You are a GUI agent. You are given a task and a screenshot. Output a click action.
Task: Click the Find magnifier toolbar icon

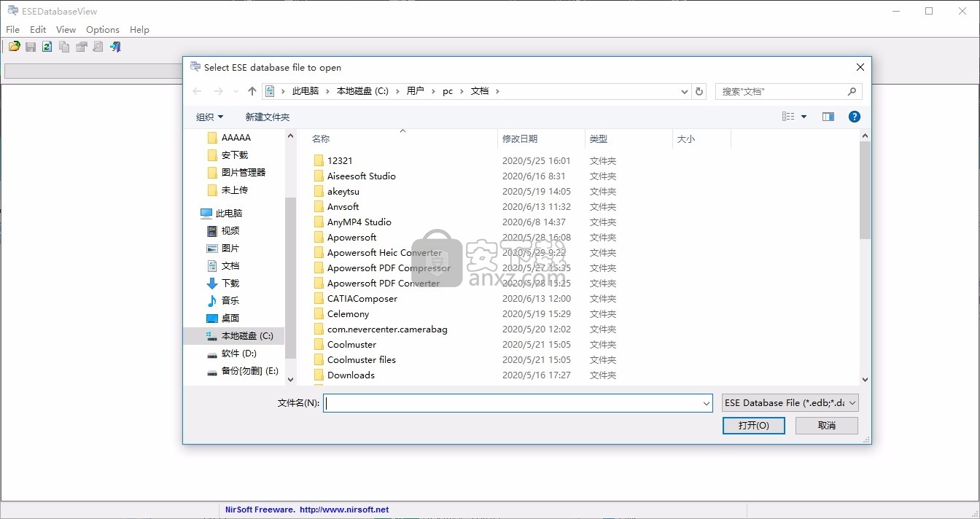tap(98, 47)
